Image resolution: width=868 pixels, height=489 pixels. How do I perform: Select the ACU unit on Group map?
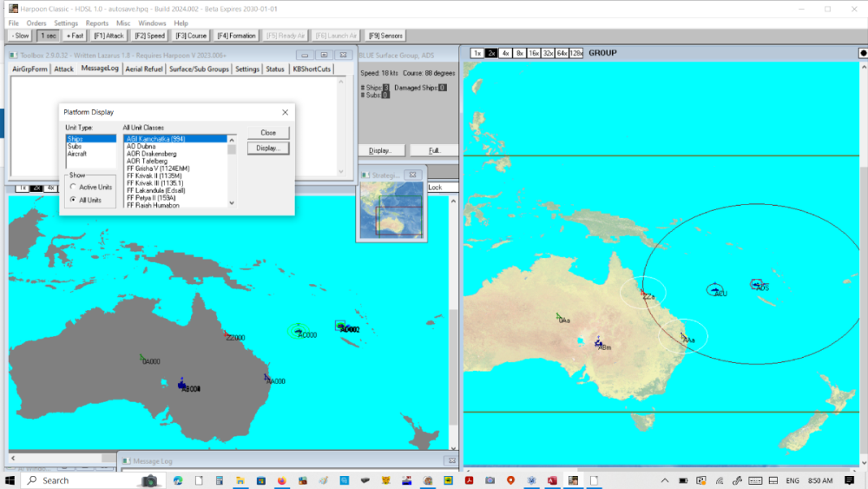click(715, 289)
